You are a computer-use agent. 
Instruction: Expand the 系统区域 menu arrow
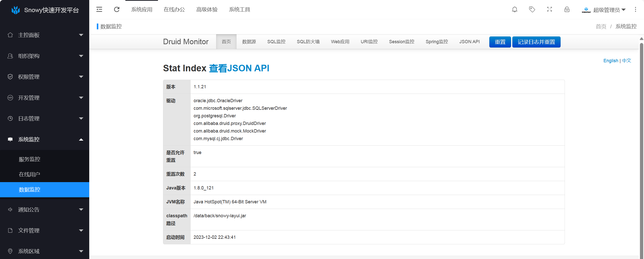[x=81, y=251]
